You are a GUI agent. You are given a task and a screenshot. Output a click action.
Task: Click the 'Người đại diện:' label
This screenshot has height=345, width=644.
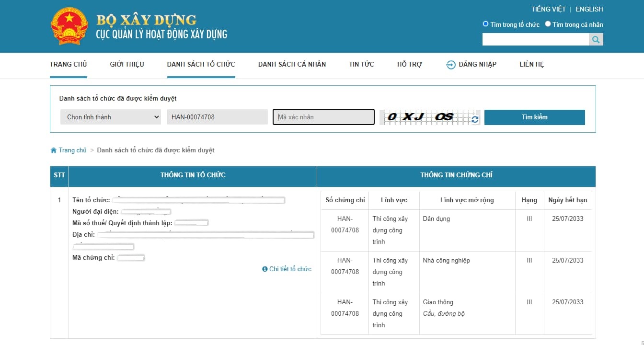pyautogui.click(x=95, y=212)
